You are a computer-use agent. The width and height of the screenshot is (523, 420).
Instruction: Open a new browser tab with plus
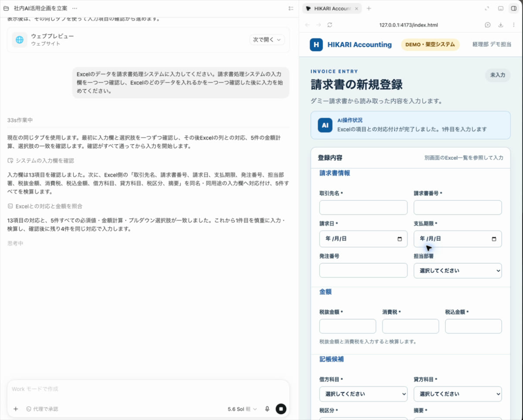point(369,8)
